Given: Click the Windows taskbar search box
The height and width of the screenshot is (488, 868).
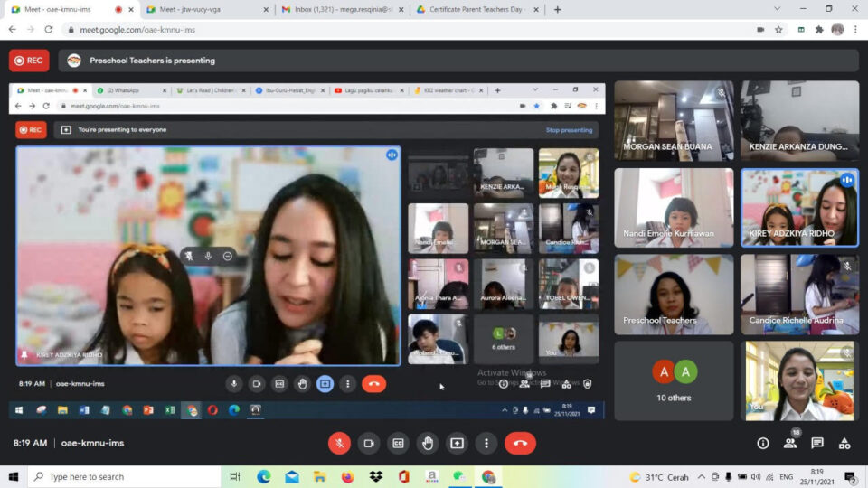Looking at the screenshot, I should coord(127,476).
